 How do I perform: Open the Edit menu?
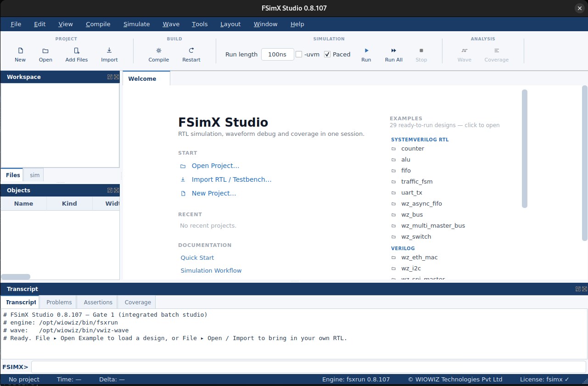pos(39,24)
